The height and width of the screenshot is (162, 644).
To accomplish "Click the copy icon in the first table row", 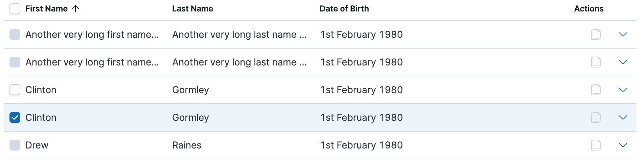I will [596, 34].
